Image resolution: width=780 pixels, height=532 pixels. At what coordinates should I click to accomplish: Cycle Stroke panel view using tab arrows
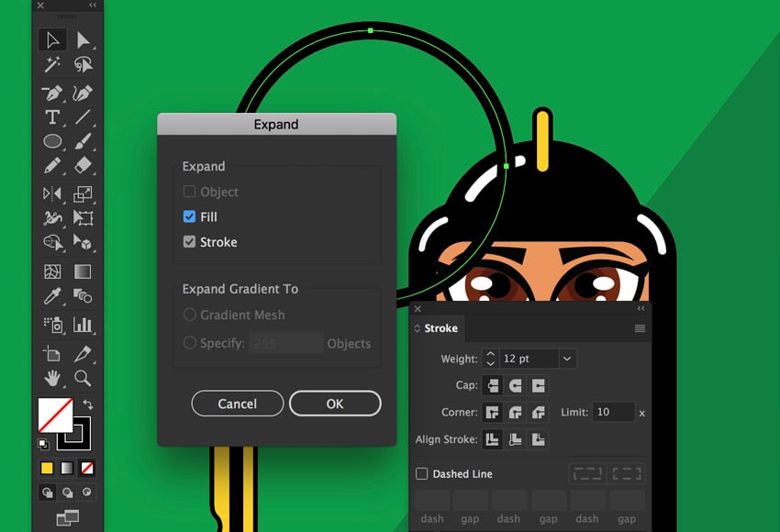[x=417, y=328]
